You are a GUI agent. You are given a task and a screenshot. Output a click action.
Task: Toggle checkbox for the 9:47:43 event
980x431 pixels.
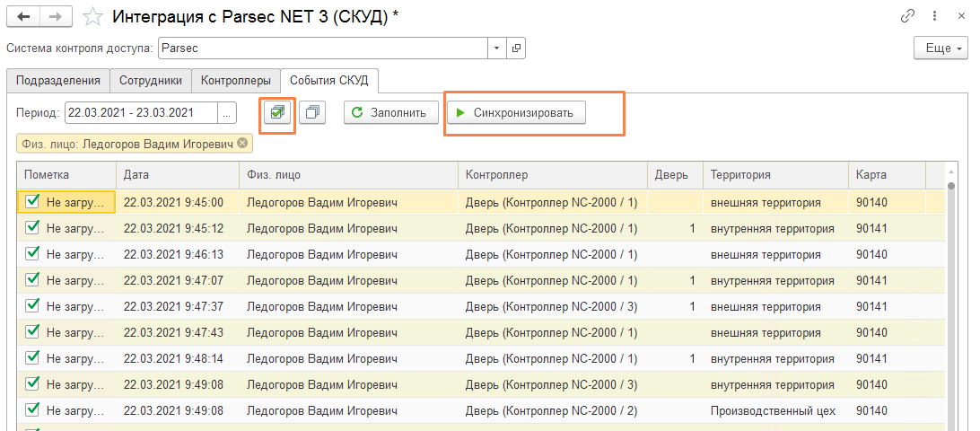(33, 332)
